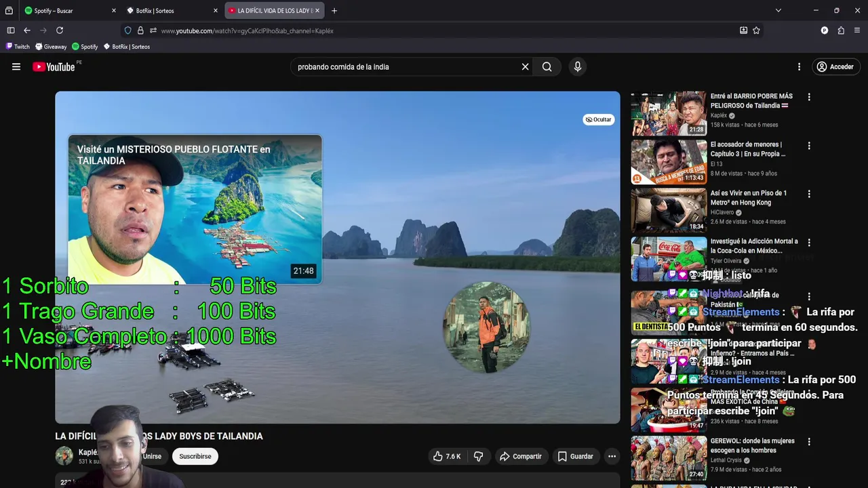Close the BotRix | Sorteos tab
The width and height of the screenshot is (868, 488).
click(x=216, y=11)
